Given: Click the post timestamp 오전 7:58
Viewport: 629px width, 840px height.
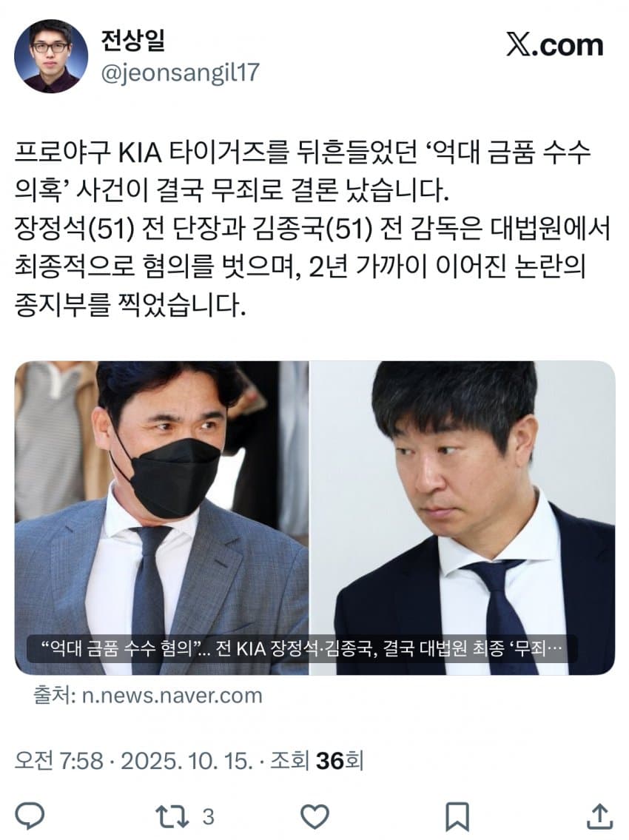Looking at the screenshot, I should [59, 761].
